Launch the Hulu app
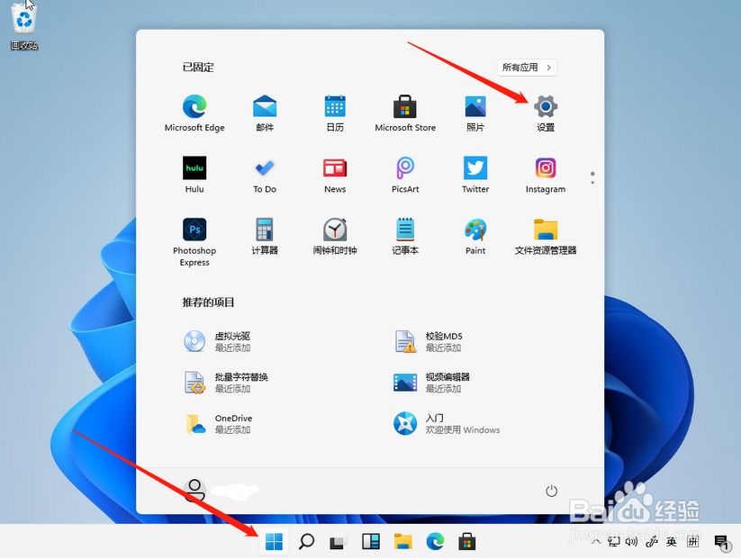 coord(194,175)
